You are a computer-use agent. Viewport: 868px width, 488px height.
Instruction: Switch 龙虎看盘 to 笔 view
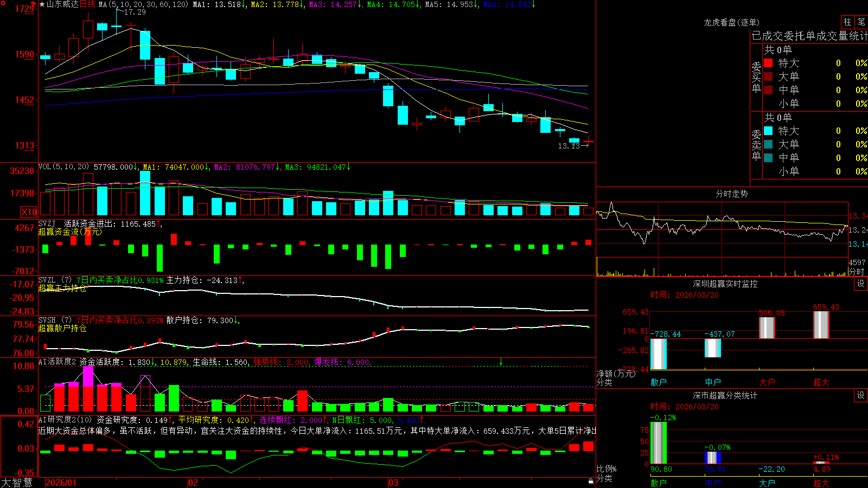coord(861,22)
